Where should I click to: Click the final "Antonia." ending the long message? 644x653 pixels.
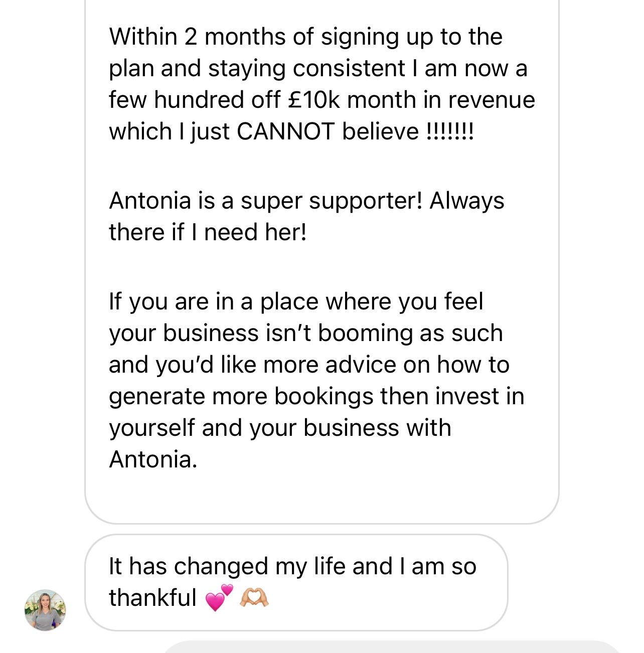coord(153,459)
